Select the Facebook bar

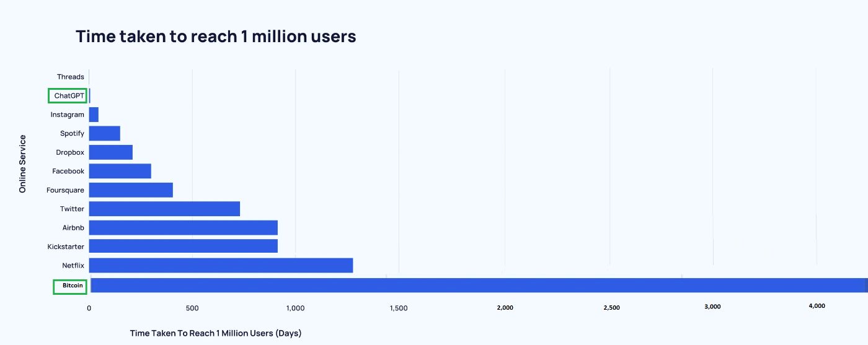(120, 171)
